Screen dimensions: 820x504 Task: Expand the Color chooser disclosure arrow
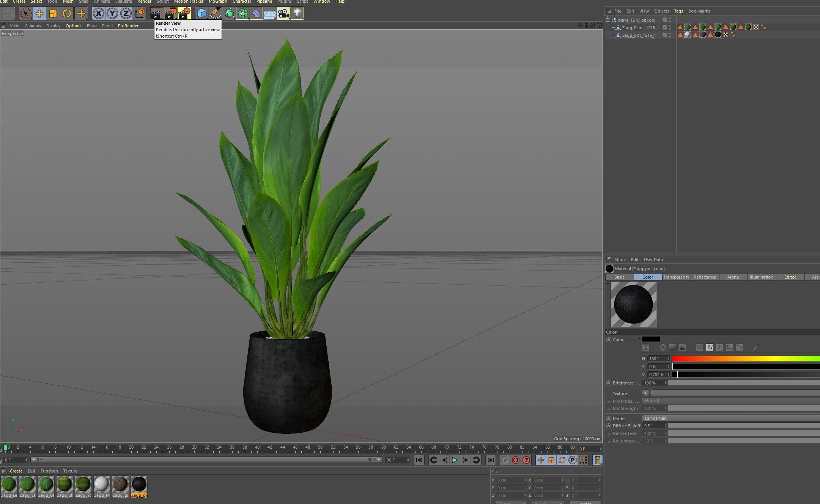(x=639, y=339)
